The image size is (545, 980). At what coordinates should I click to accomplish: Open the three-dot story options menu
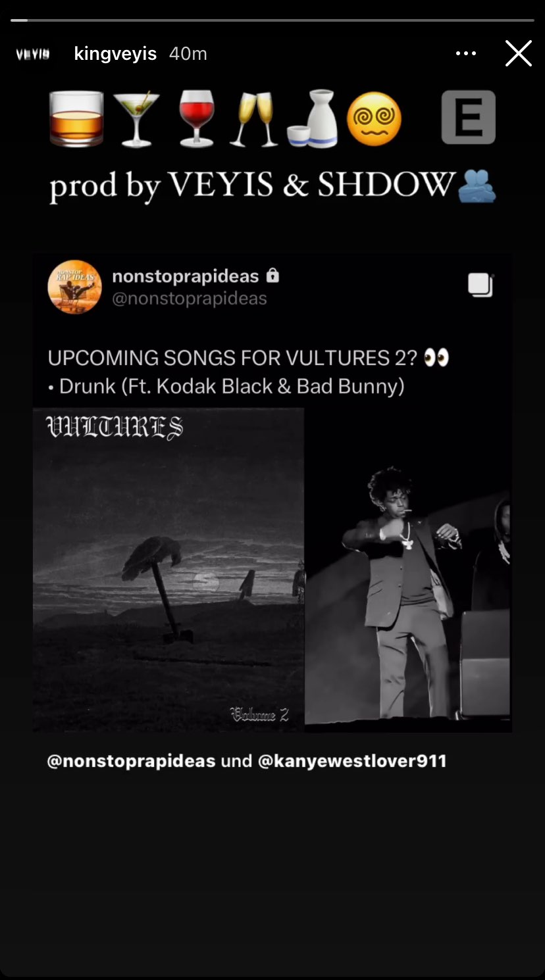pyautogui.click(x=465, y=54)
